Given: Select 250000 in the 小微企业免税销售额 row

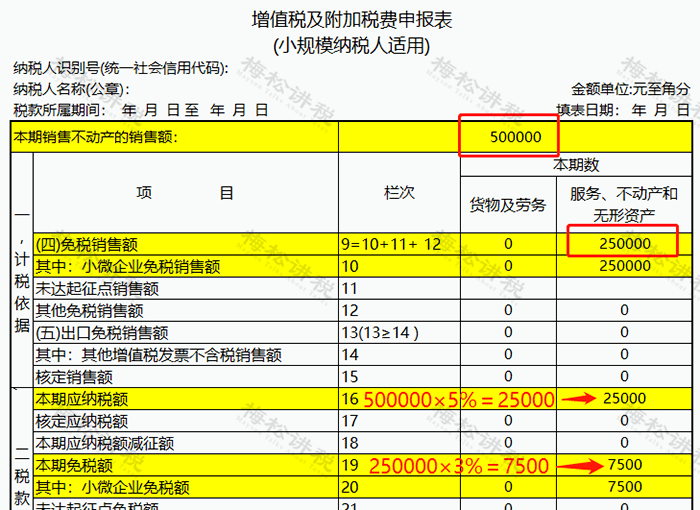Looking at the screenshot, I should coord(625,266).
